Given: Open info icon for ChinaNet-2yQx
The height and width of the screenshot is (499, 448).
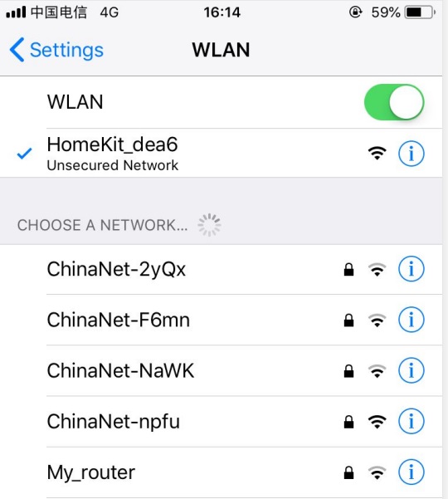Looking at the screenshot, I should pyautogui.click(x=411, y=269).
